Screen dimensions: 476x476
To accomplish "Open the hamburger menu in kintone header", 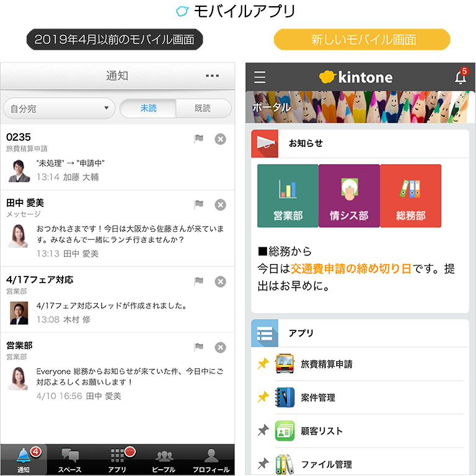I will pyautogui.click(x=260, y=77).
